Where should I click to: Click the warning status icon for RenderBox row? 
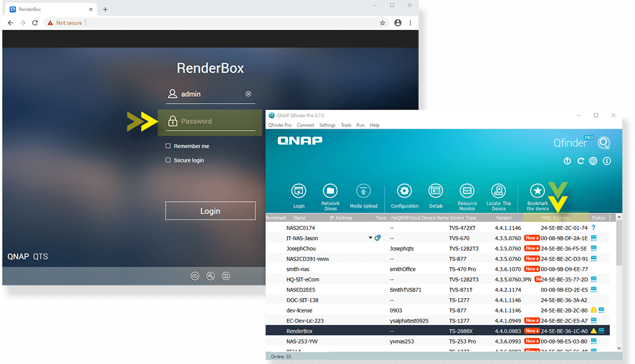point(593,331)
